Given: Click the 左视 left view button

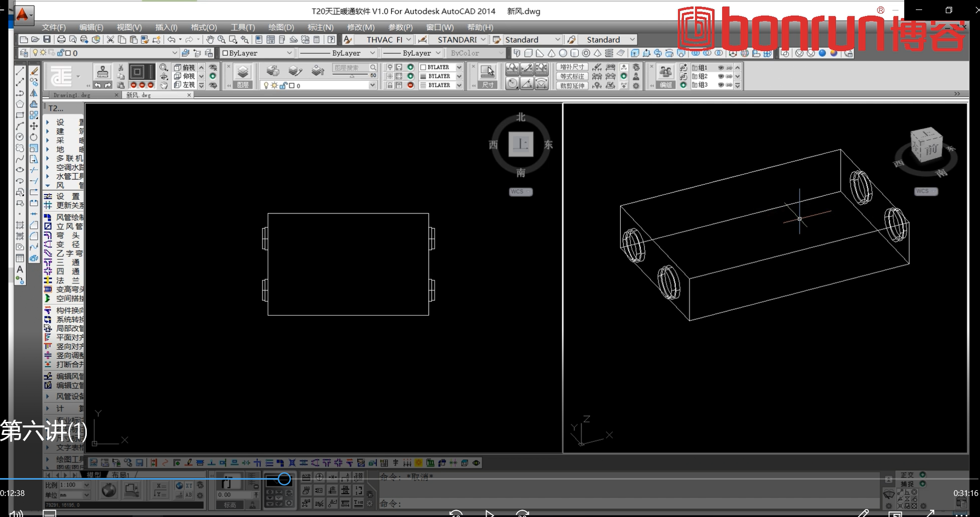Looking at the screenshot, I should click(184, 85).
